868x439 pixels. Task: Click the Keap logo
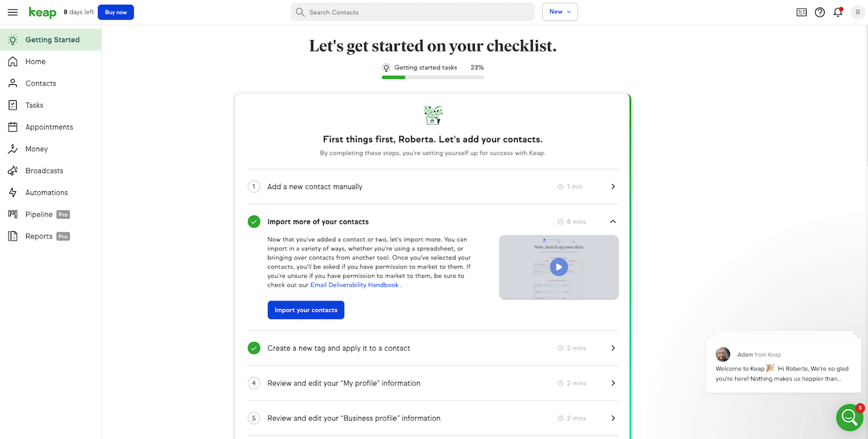pyautogui.click(x=43, y=12)
